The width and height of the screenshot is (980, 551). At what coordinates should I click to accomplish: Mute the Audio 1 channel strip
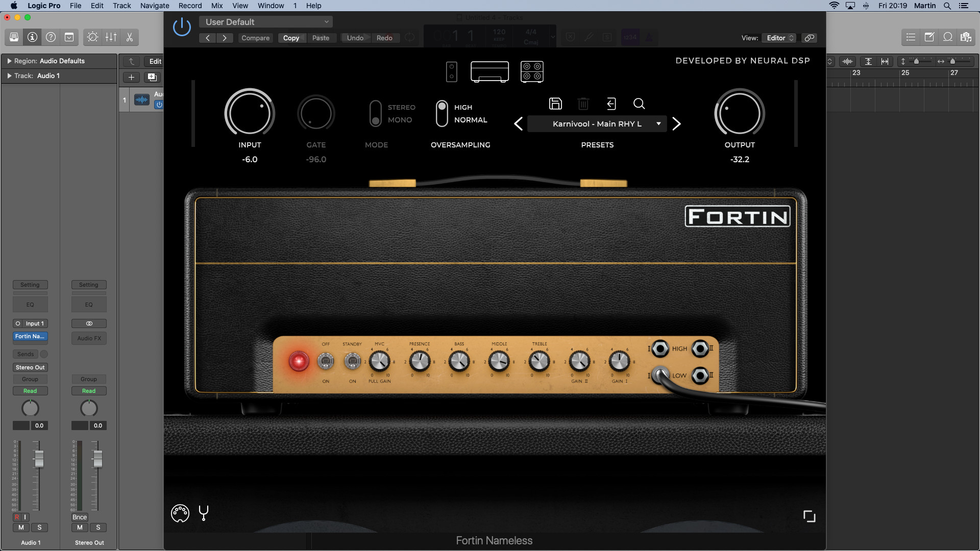(21, 528)
